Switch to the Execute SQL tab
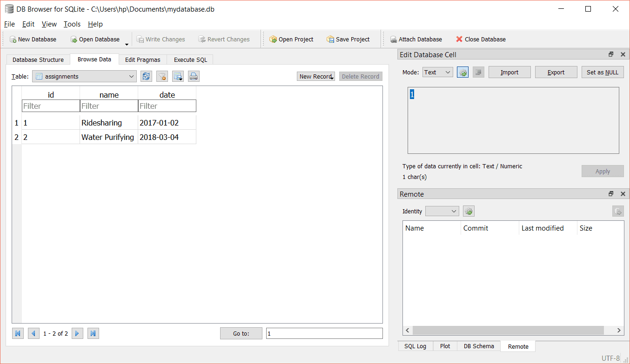Viewport: 630px width, 364px height. pyautogui.click(x=190, y=60)
